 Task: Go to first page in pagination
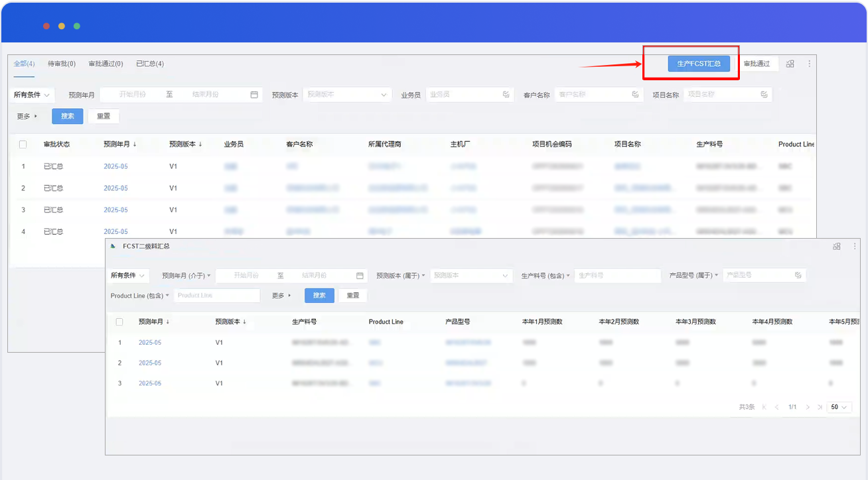[x=764, y=407]
